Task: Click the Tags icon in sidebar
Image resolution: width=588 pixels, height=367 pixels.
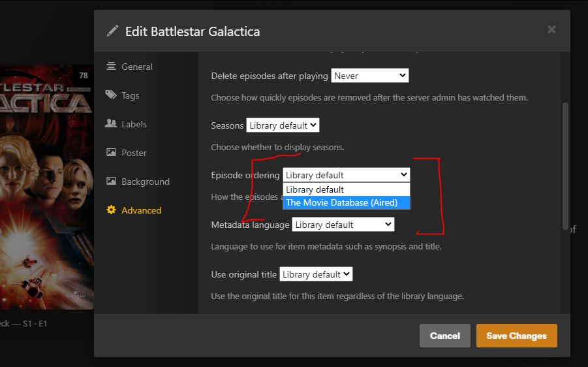Action: (x=111, y=95)
